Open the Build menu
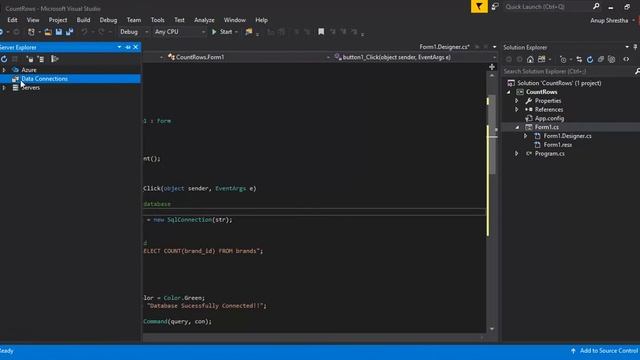The width and height of the screenshot is (640, 360). click(83, 20)
